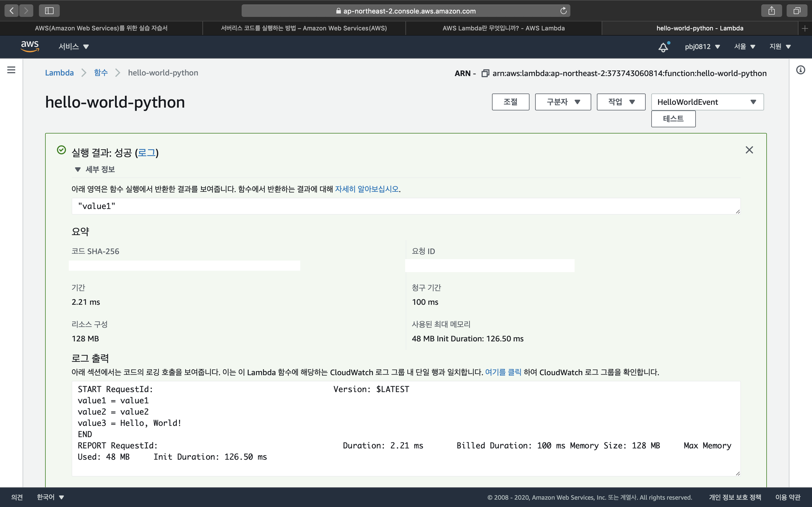
Task: Open the 한국어 language selector
Action: coord(50,497)
